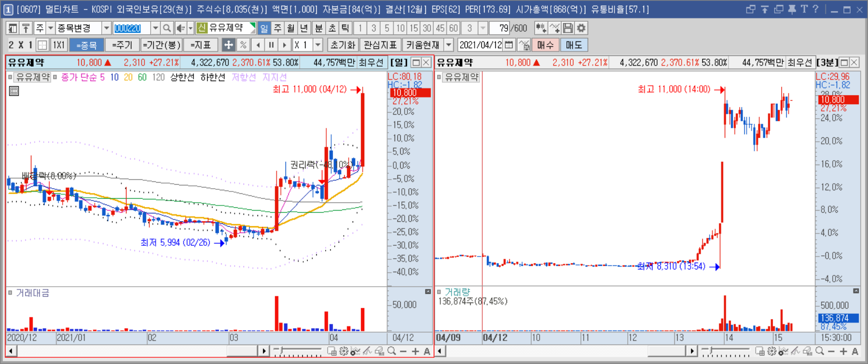Image resolution: width=868 pixels, height=364 pixels.
Task: Click the grid layout icon beside 2 X 1
Action: tap(43, 45)
